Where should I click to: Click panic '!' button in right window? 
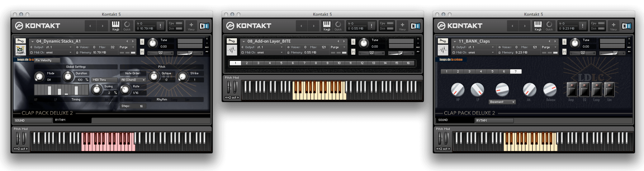point(583,26)
